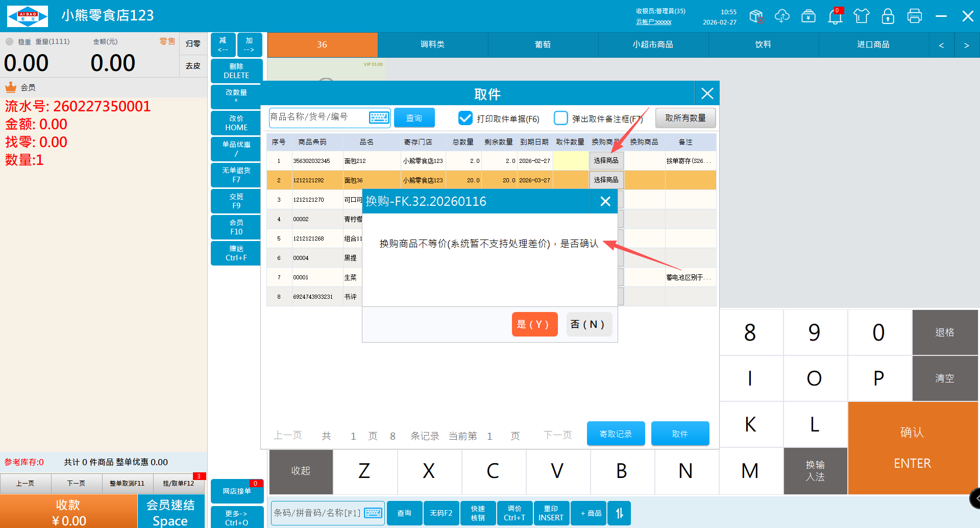Click the package stock status icon
Viewport: 980px width, 528px height.
756,16
